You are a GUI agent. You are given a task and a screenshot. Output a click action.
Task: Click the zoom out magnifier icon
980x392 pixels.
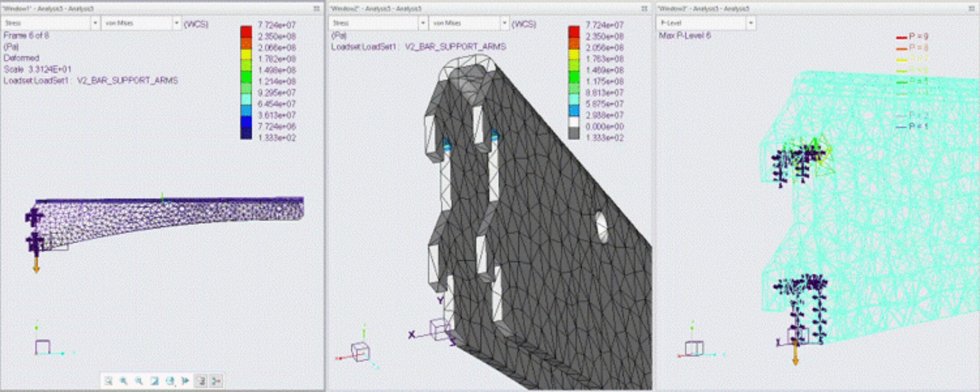(139, 381)
